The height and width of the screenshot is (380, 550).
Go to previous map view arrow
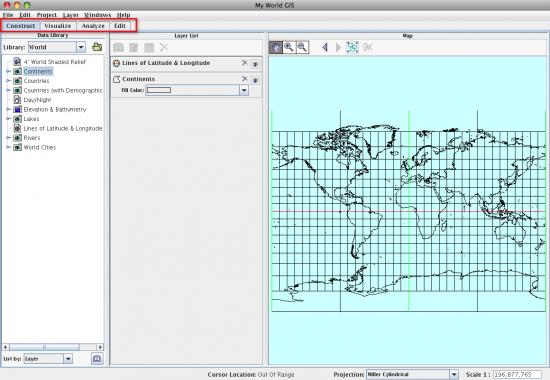tap(325, 47)
